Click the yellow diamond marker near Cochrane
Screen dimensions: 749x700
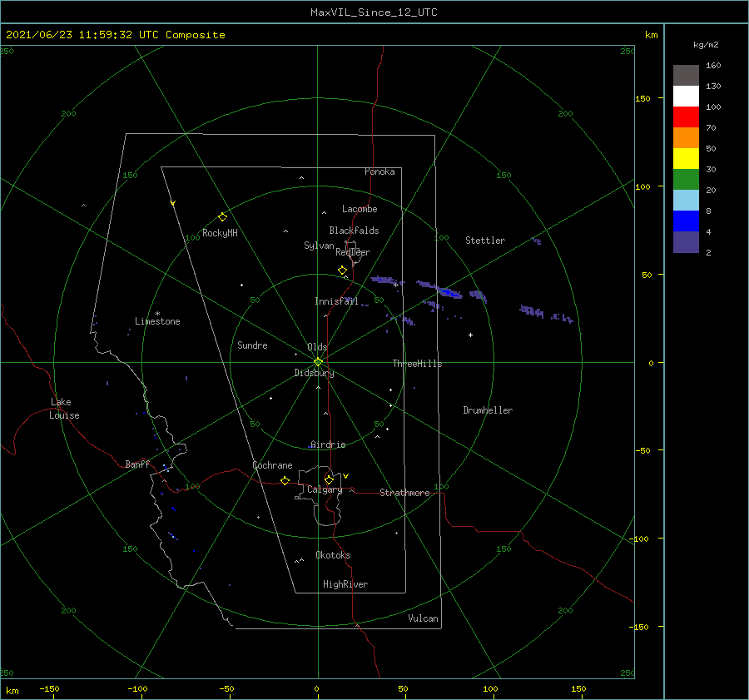pos(285,481)
